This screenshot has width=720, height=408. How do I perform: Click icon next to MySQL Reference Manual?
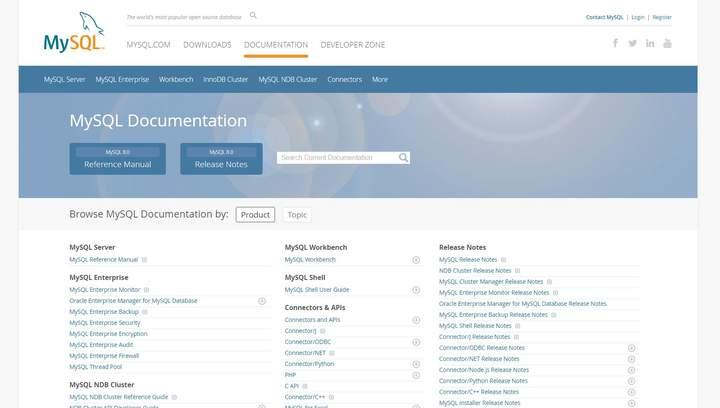point(144,260)
